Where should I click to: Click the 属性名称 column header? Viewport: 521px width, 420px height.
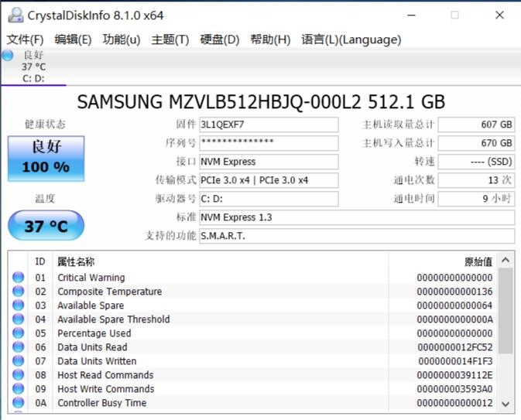[221, 261]
